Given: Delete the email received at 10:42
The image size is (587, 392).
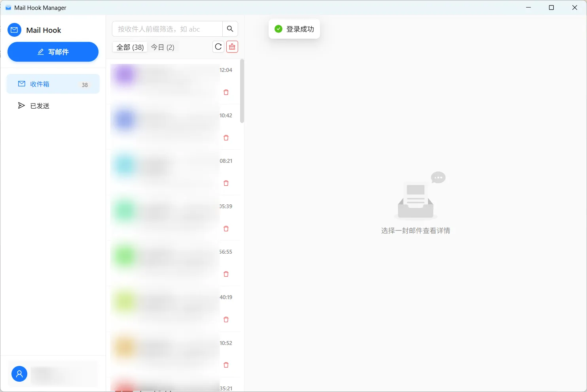Looking at the screenshot, I should (226, 138).
